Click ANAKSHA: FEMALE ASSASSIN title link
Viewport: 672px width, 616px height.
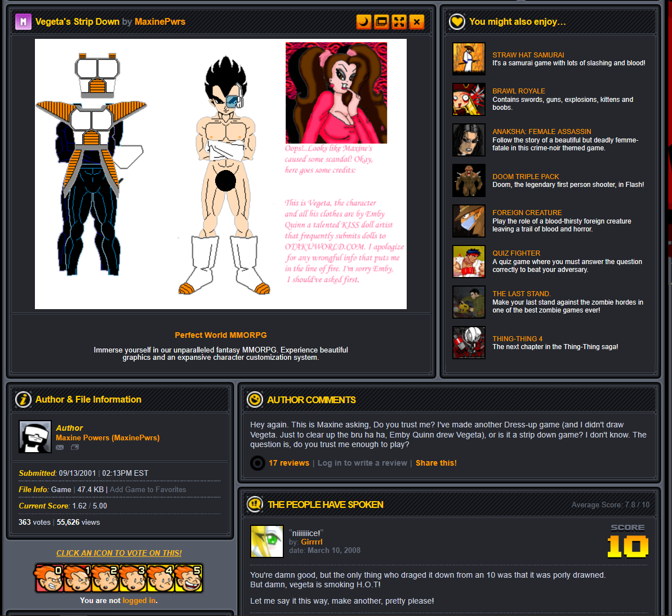[x=542, y=132]
